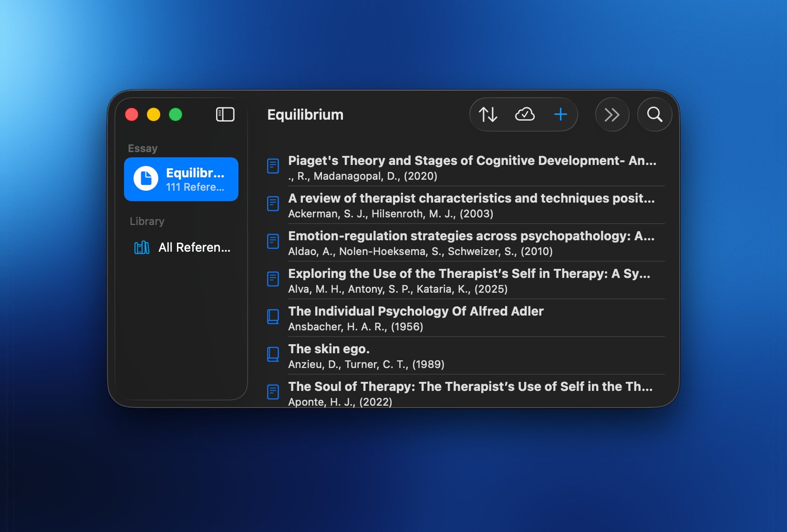Click book icon next to The skin ego
This screenshot has width=787, height=532.
273,355
